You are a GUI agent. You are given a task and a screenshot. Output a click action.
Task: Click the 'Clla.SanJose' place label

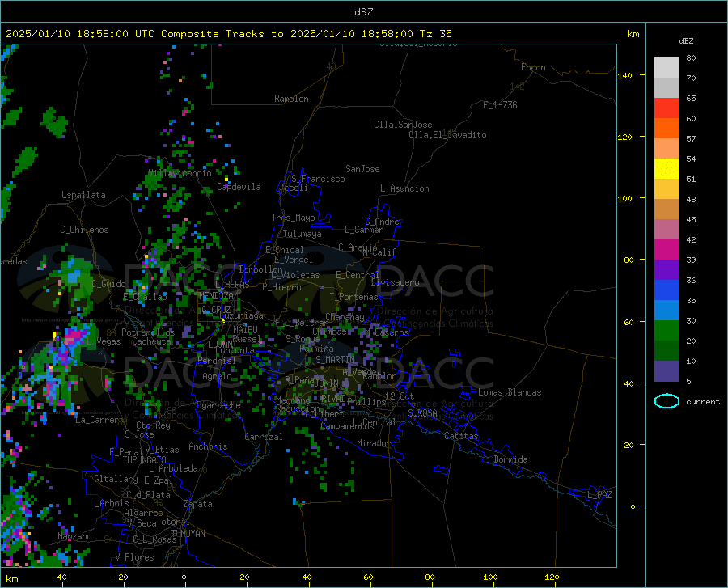pos(403,125)
